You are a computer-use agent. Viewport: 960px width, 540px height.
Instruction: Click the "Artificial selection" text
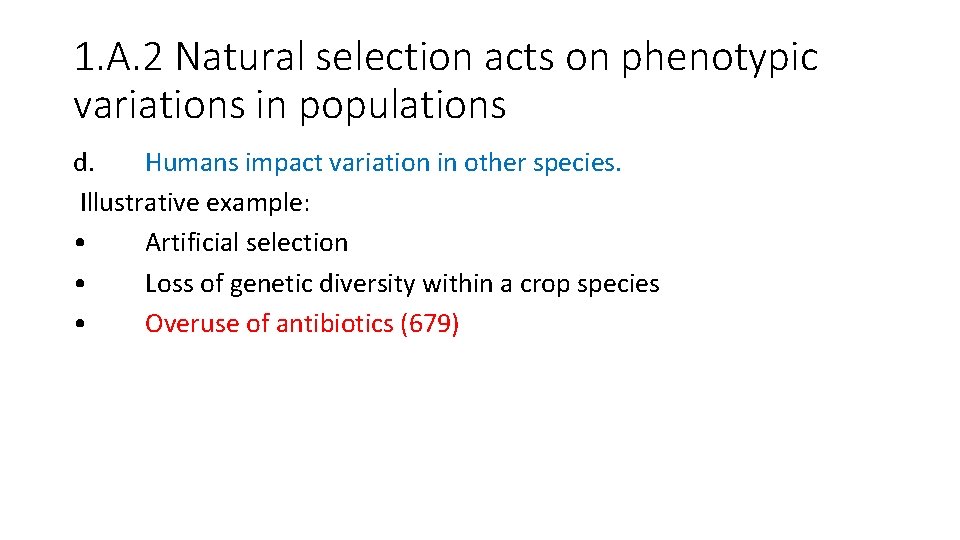[246, 243]
